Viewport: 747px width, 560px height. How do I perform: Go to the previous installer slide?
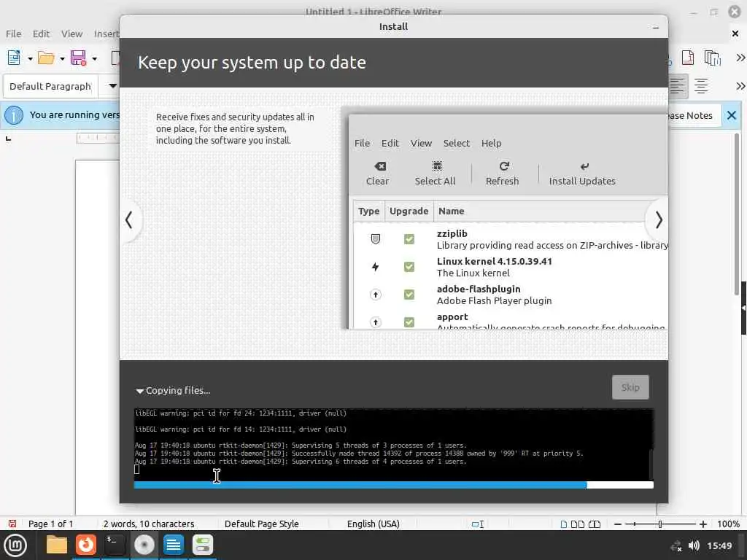point(128,220)
